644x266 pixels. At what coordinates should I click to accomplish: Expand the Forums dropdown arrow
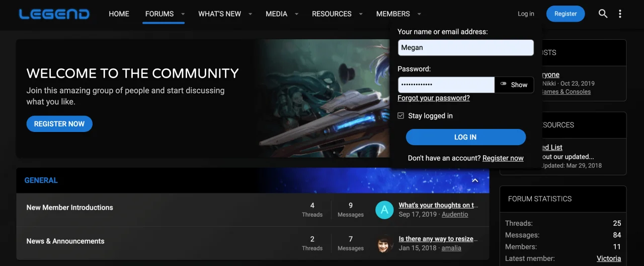pyautogui.click(x=183, y=14)
